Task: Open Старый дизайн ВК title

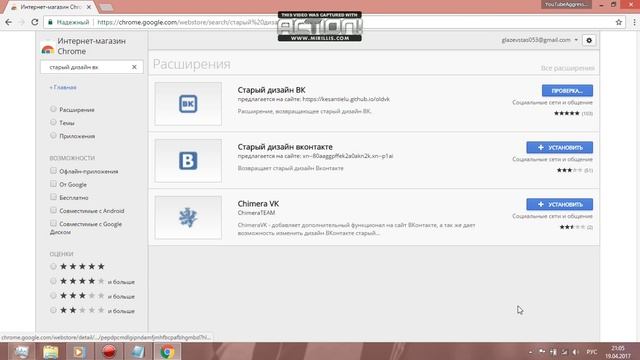Action: 271,90
